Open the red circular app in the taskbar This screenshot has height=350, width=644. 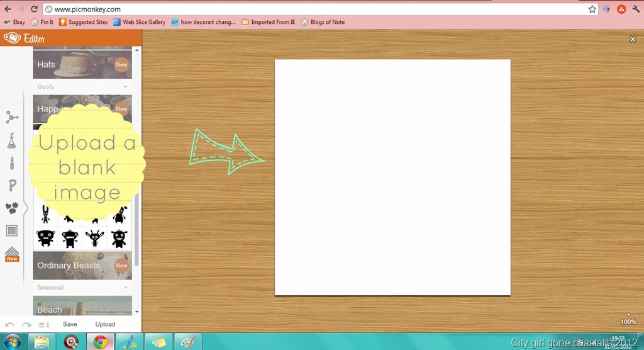(x=71, y=342)
